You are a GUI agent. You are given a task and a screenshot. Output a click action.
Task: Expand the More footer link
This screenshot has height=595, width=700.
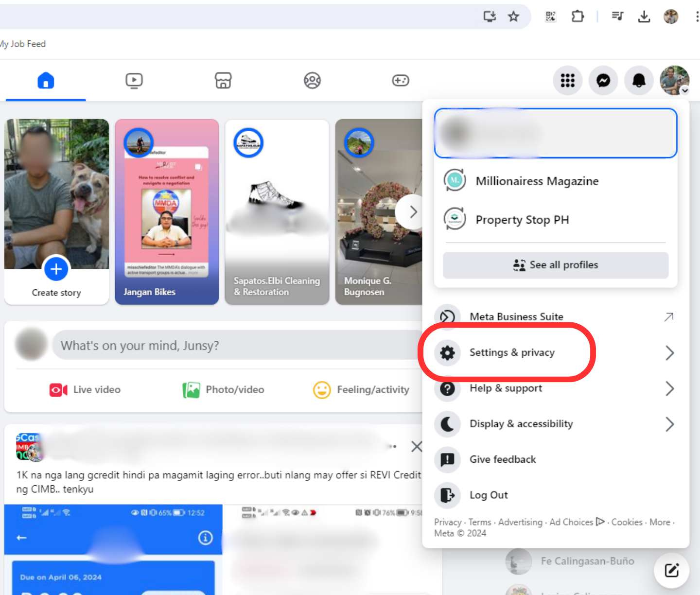tap(660, 522)
